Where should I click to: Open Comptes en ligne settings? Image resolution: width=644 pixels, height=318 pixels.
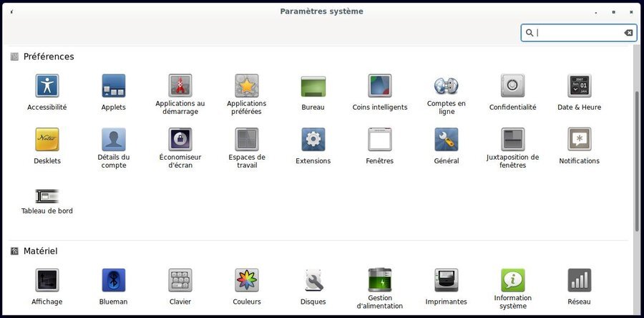coord(447,86)
